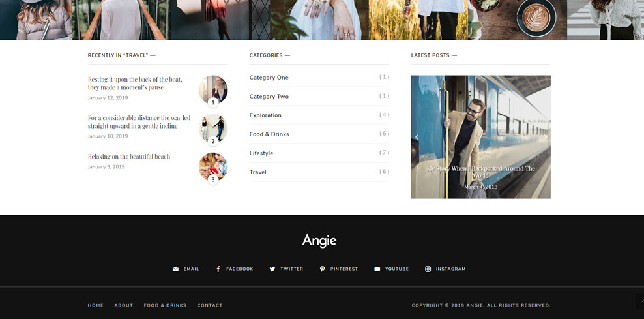
Task: Click the YouTube icon in footer
Action: click(x=377, y=269)
